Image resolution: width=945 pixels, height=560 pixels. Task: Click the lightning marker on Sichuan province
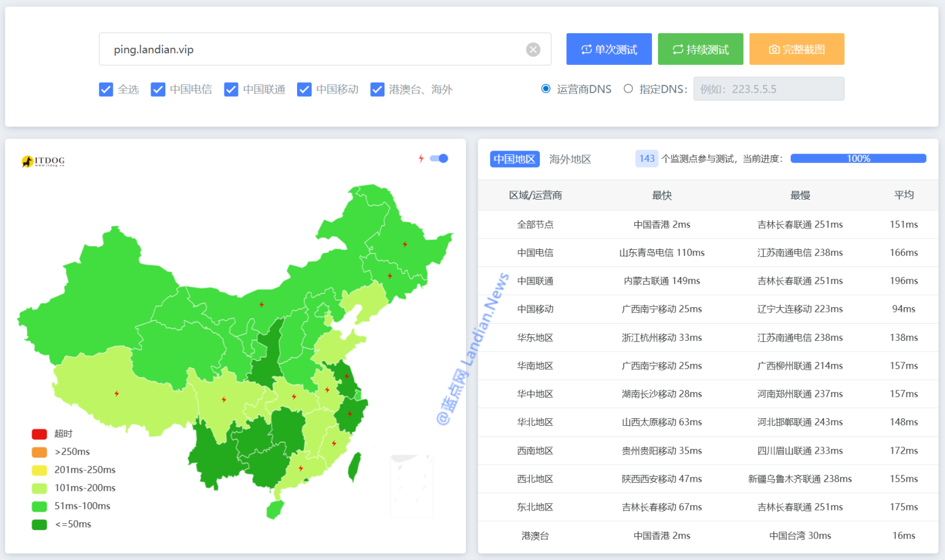point(224,400)
